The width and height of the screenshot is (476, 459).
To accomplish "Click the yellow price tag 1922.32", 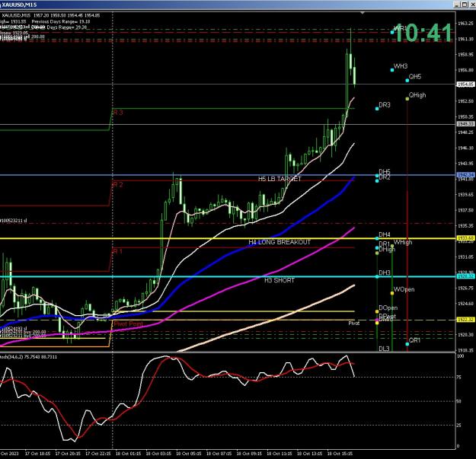I will click(x=465, y=320).
